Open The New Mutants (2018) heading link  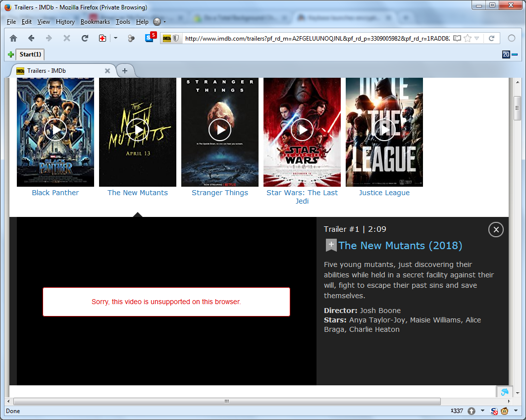click(400, 246)
